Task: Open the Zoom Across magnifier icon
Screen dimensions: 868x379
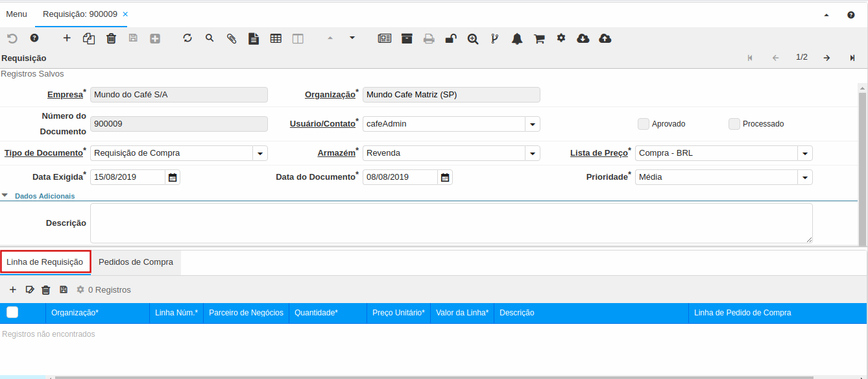Action: click(473, 38)
